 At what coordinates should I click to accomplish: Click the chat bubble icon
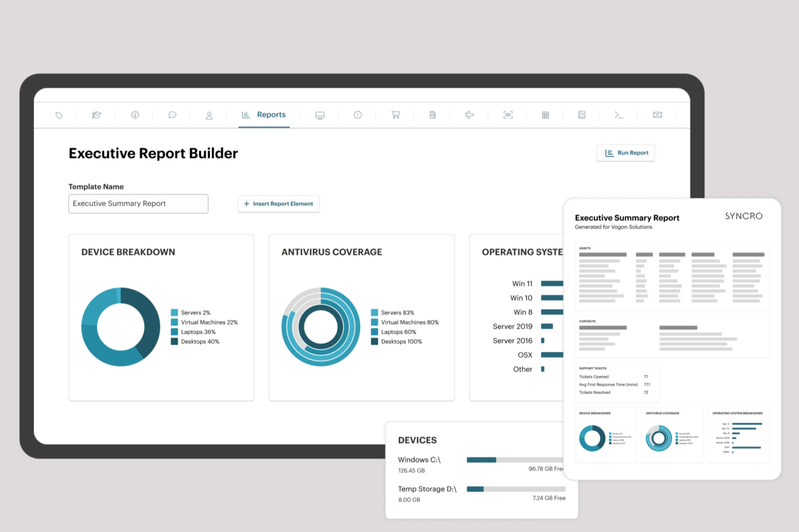click(x=172, y=115)
